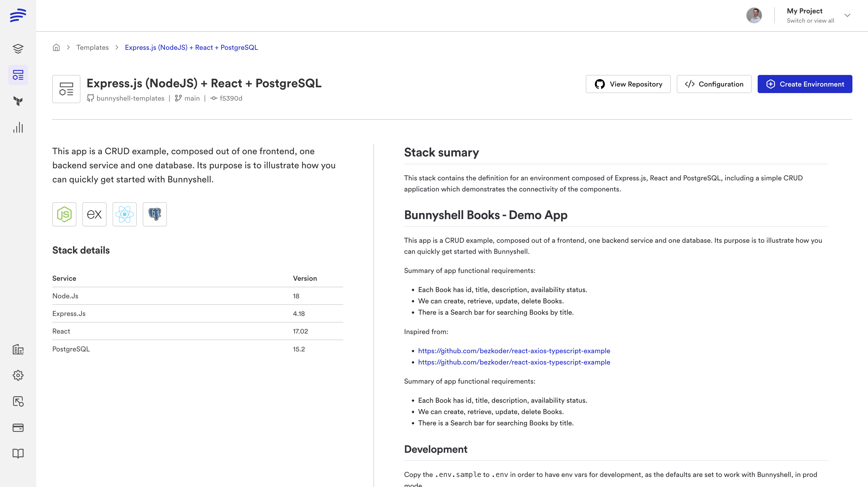The height and width of the screenshot is (487, 868).
Task: Go to Templates breadcrumb item
Action: coord(92,47)
